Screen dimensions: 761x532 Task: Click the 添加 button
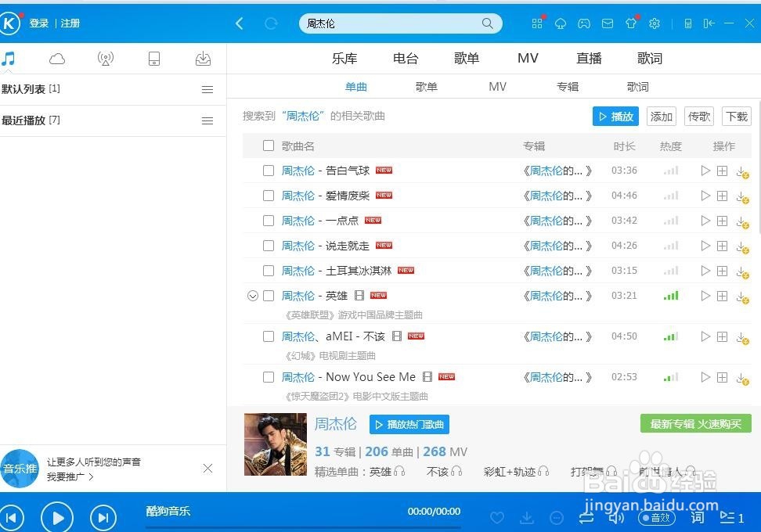(x=661, y=117)
